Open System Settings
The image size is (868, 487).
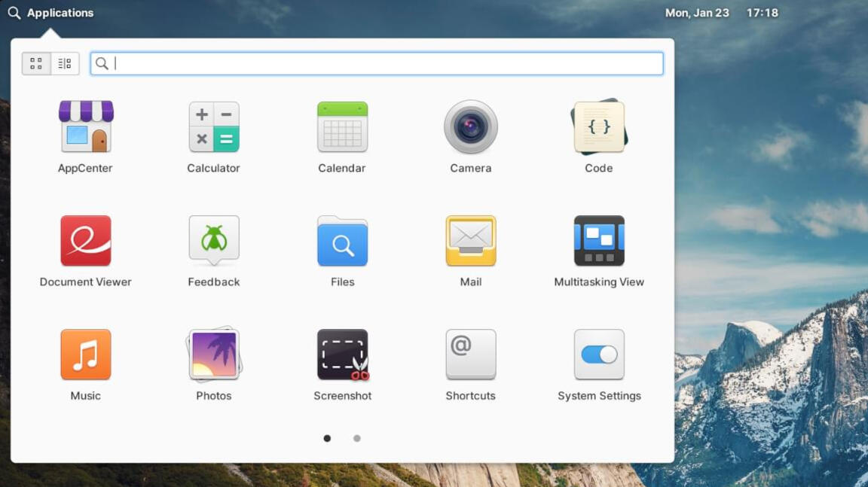[599, 355]
